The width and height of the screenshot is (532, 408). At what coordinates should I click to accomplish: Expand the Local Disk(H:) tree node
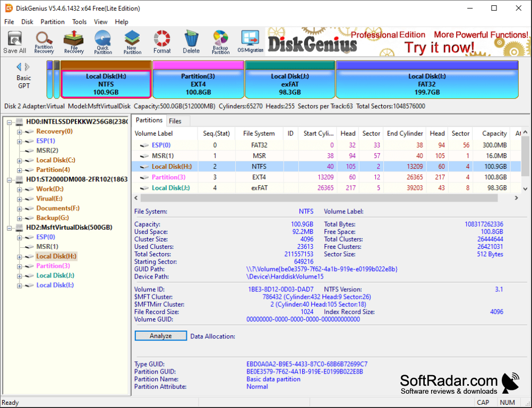click(x=19, y=257)
